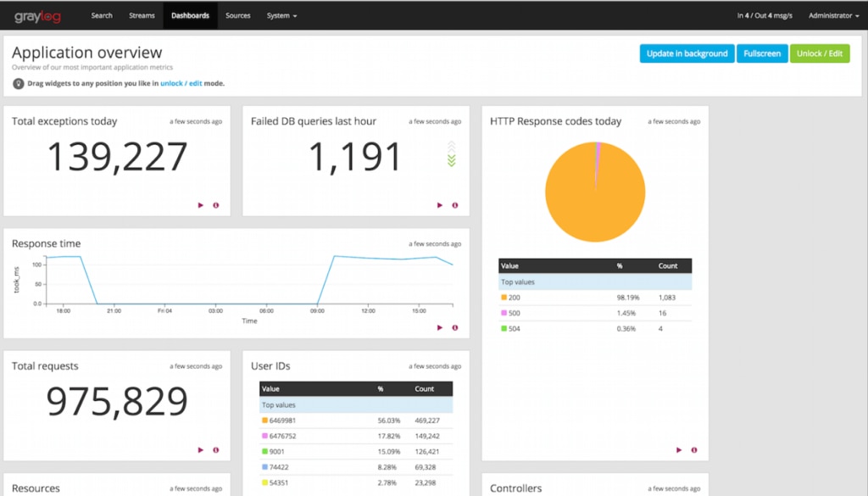Click Value header in User IDs table
The image size is (868, 496).
pos(270,388)
